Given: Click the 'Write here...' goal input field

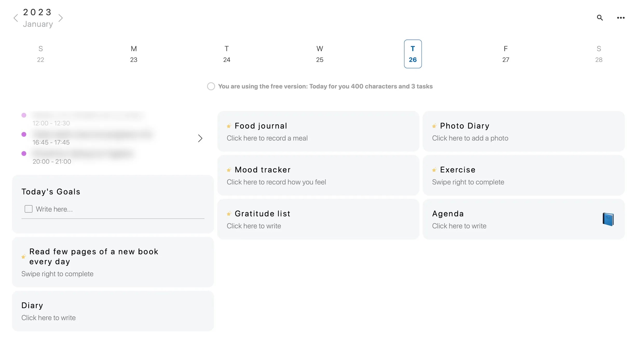Looking at the screenshot, I should (x=54, y=209).
